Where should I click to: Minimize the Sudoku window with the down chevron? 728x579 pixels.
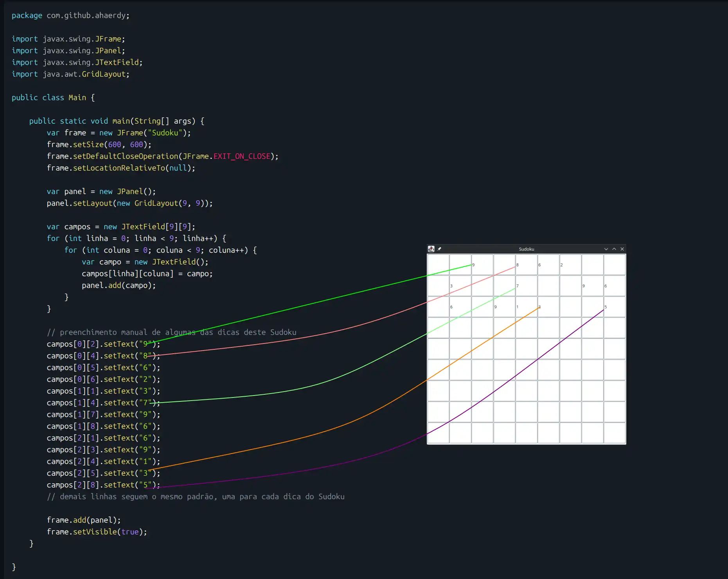coord(606,249)
